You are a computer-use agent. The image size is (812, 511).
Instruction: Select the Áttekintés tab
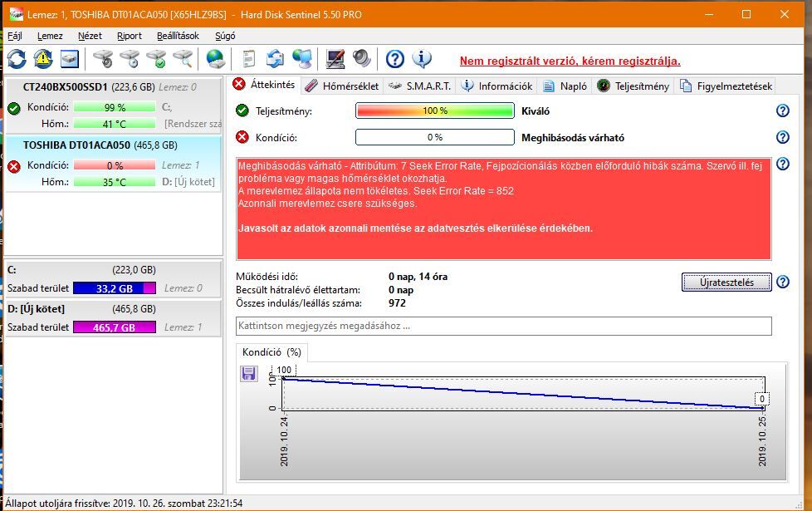tap(263, 85)
